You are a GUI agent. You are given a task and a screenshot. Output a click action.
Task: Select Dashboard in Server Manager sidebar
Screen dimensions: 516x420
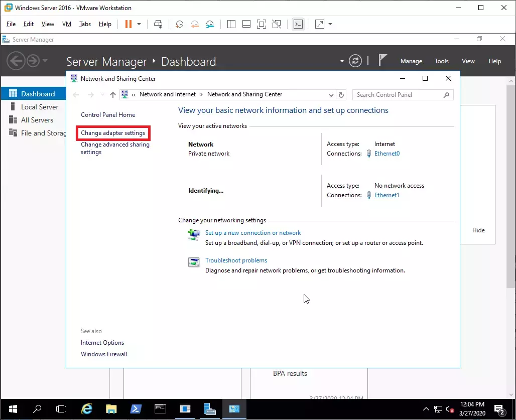coord(34,94)
